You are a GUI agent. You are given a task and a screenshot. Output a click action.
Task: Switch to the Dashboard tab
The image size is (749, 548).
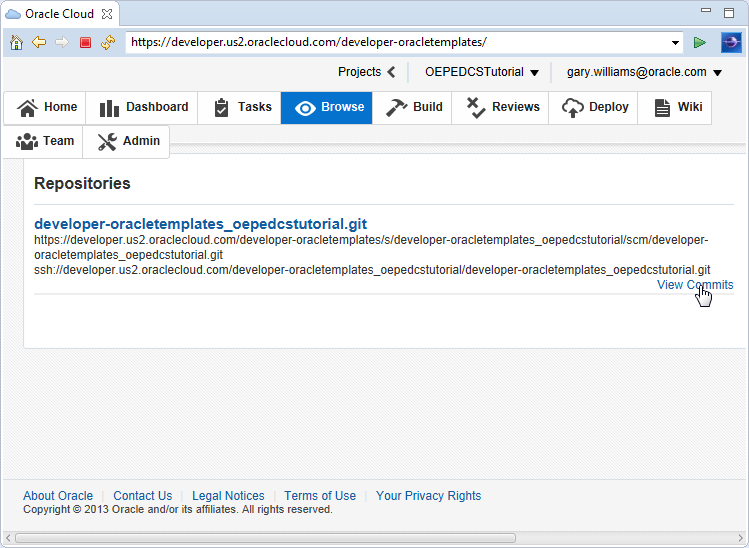tap(142, 107)
